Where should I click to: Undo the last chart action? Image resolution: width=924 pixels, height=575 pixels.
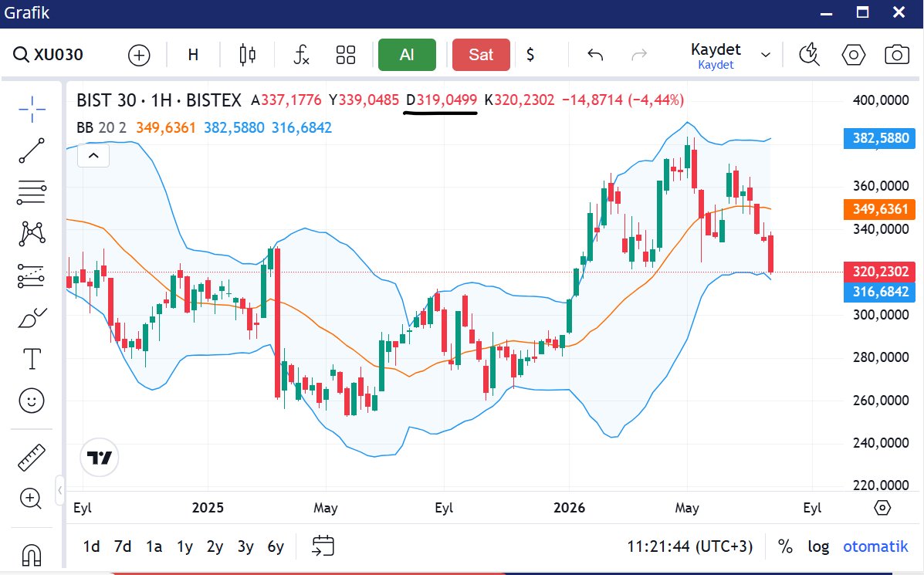click(595, 56)
